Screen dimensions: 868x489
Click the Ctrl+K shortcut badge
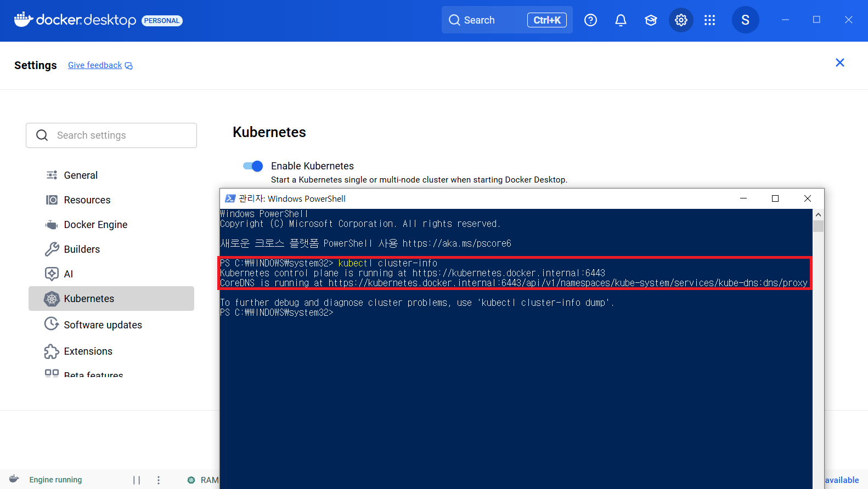pos(547,20)
